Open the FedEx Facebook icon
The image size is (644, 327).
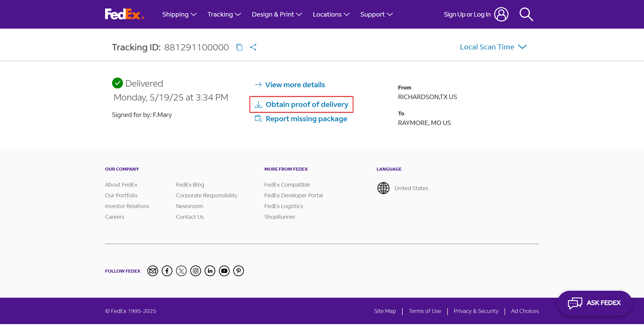[x=167, y=271]
